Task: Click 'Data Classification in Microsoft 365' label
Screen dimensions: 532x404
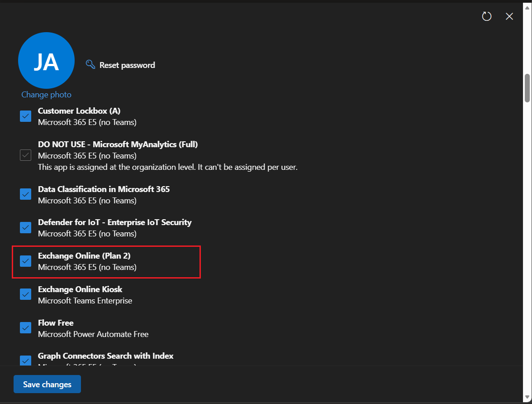Action: (x=104, y=189)
